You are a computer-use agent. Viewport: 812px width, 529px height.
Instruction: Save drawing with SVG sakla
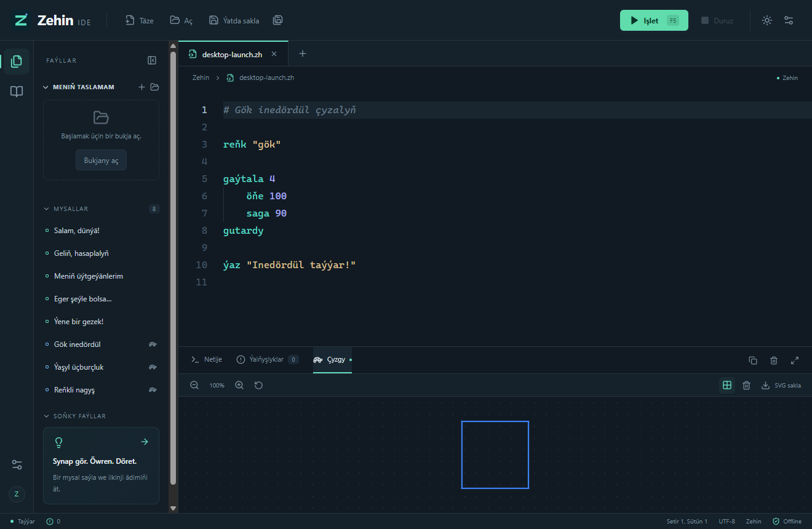point(781,385)
